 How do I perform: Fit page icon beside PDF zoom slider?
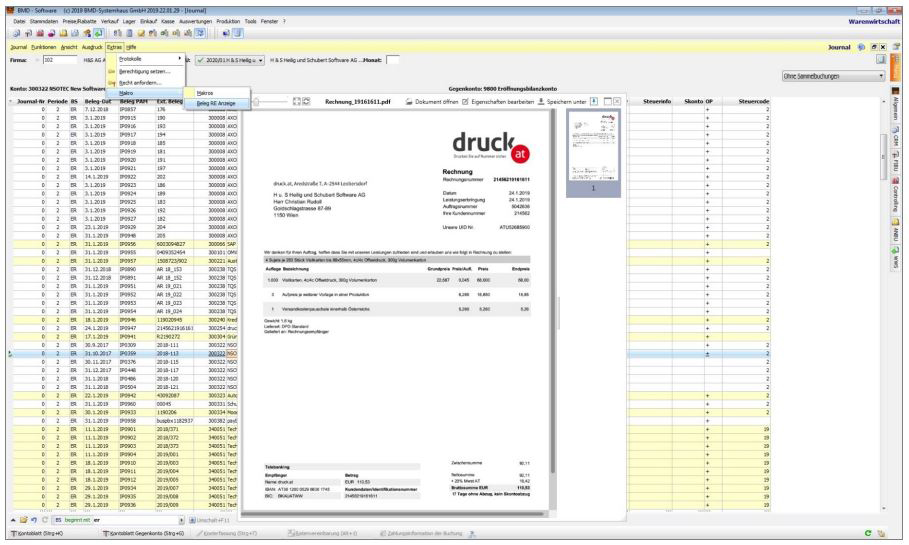coord(297,101)
